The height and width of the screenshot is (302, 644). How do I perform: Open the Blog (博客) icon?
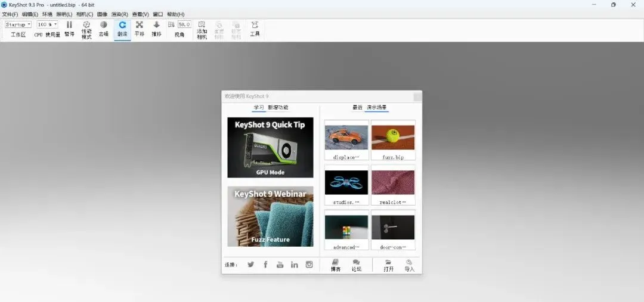click(x=336, y=261)
